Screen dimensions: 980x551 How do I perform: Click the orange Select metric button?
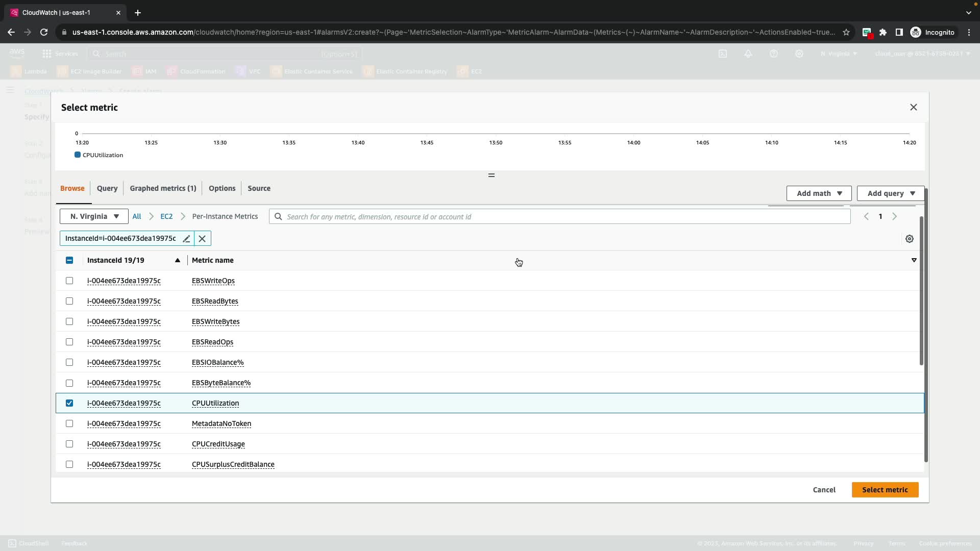pos(885,490)
